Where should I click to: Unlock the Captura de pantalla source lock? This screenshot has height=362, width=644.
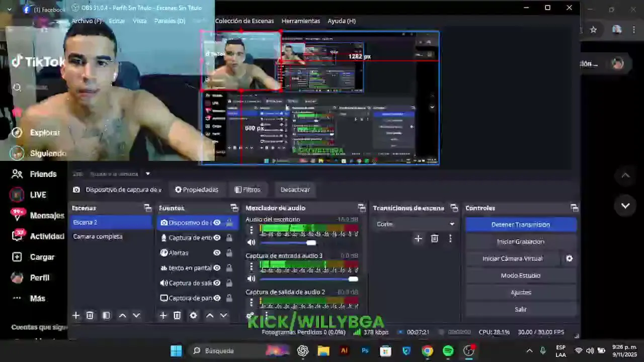(x=229, y=298)
